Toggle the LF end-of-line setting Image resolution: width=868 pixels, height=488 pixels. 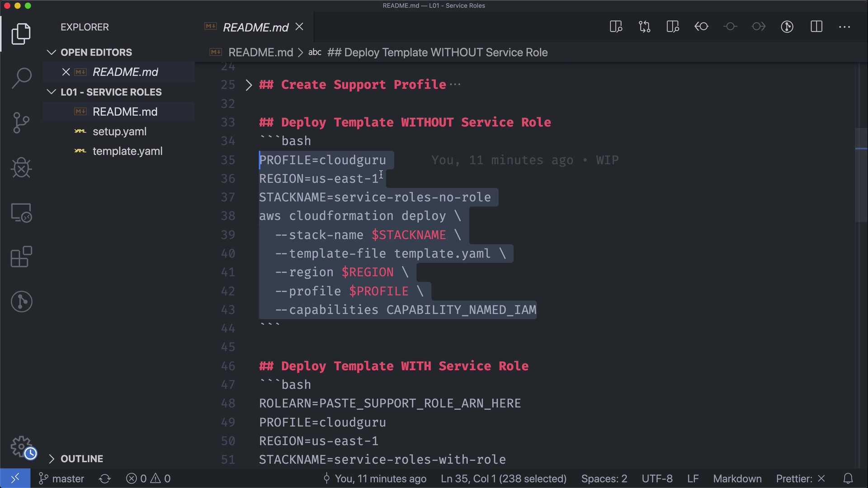coord(693,479)
